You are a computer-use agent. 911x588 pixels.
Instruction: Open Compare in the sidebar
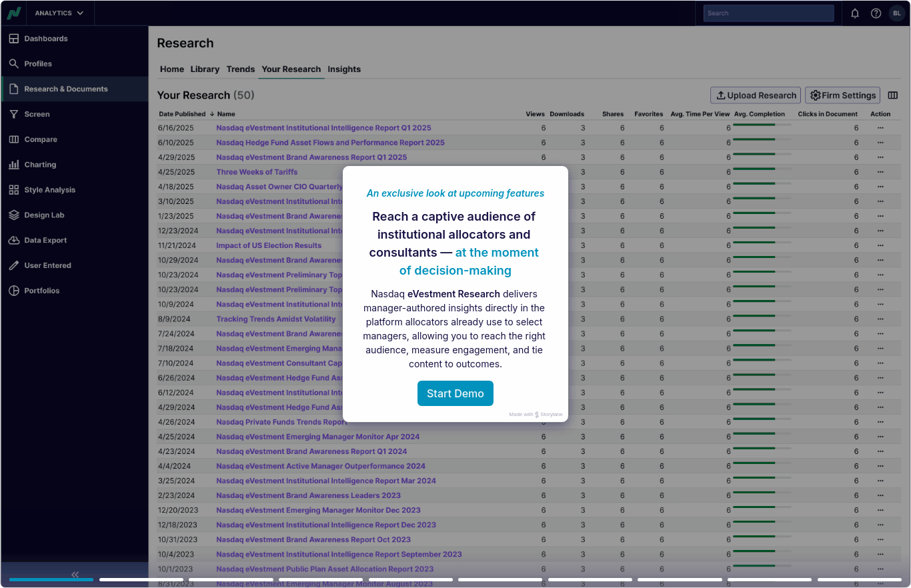(x=74, y=139)
